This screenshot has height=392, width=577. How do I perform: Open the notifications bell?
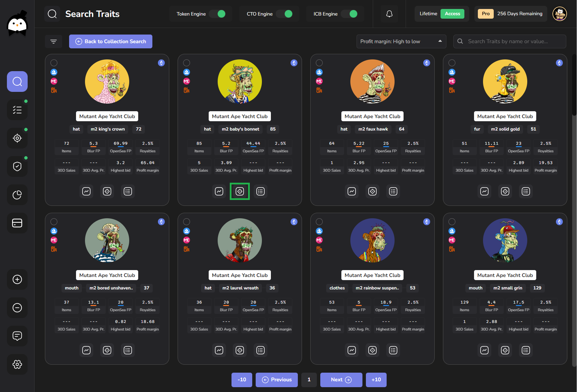pos(389,14)
